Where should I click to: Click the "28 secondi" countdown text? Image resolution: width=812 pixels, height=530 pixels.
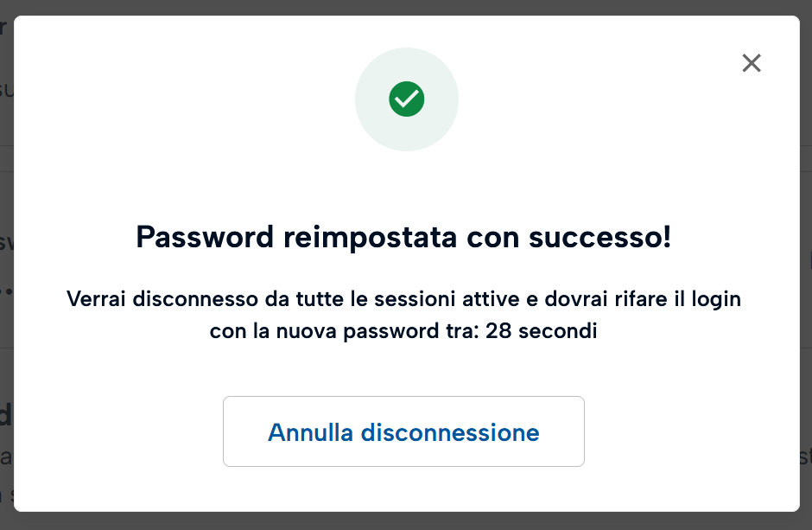[542, 332]
